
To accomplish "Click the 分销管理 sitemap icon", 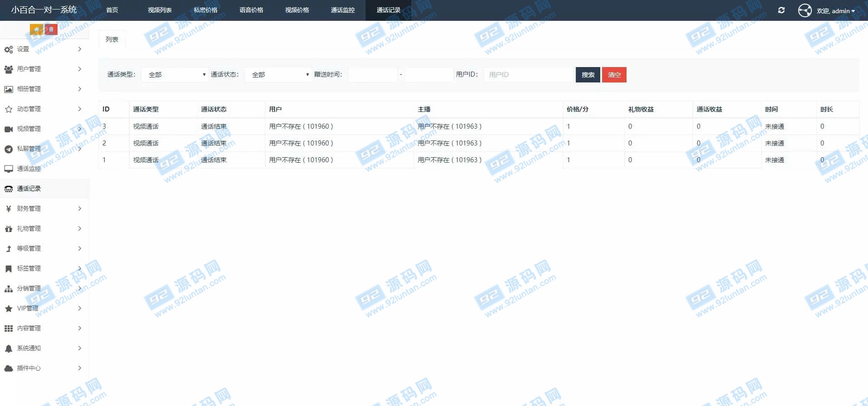I will click(8, 289).
